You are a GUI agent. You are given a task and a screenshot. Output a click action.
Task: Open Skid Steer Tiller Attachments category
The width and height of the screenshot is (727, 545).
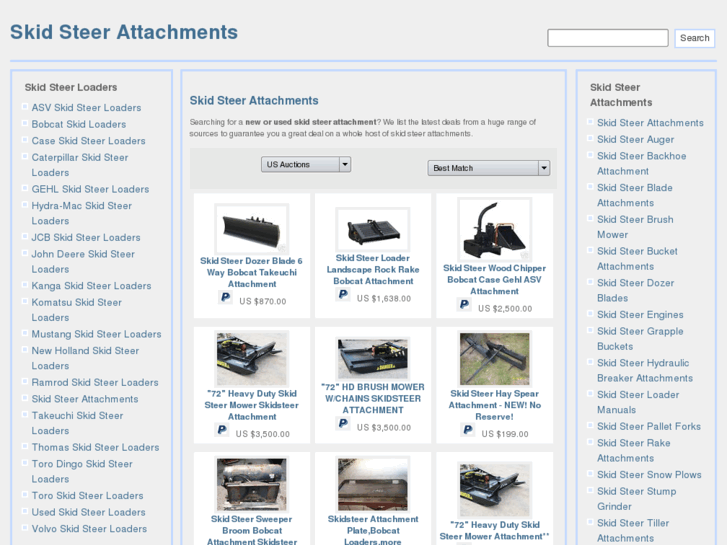coord(633,531)
